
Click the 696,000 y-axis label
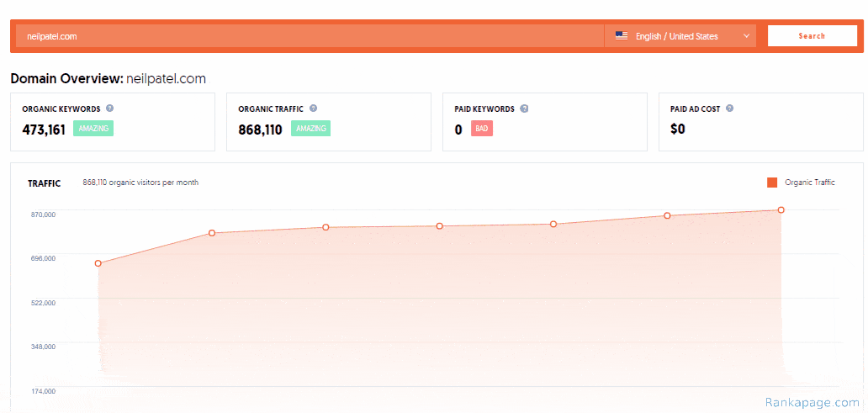(41, 258)
